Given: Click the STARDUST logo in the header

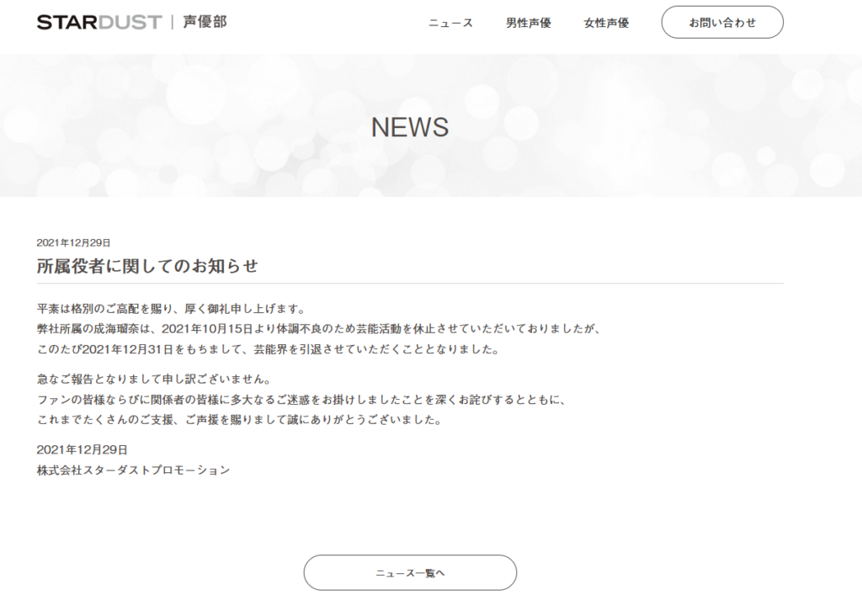Looking at the screenshot, I should pyautogui.click(x=98, y=22).
